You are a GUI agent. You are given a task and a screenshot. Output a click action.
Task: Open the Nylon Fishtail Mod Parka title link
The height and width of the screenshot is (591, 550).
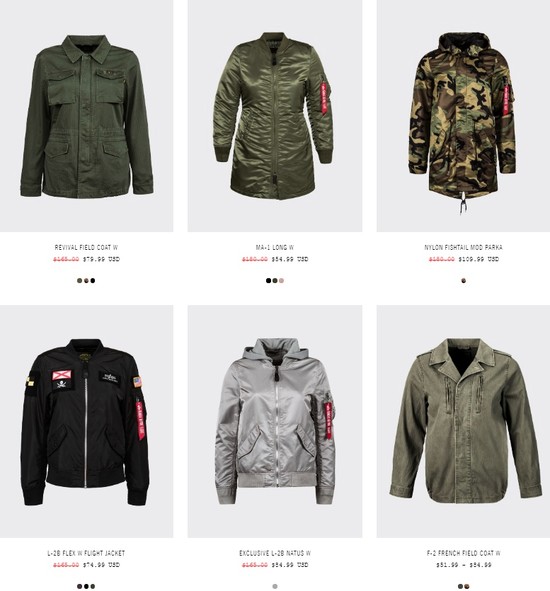(x=463, y=248)
